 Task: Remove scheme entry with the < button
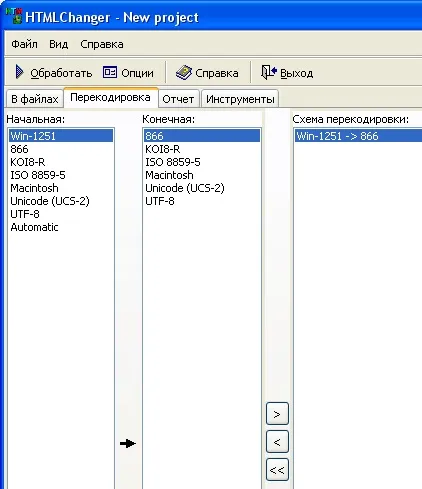pyautogui.click(x=277, y=442)
